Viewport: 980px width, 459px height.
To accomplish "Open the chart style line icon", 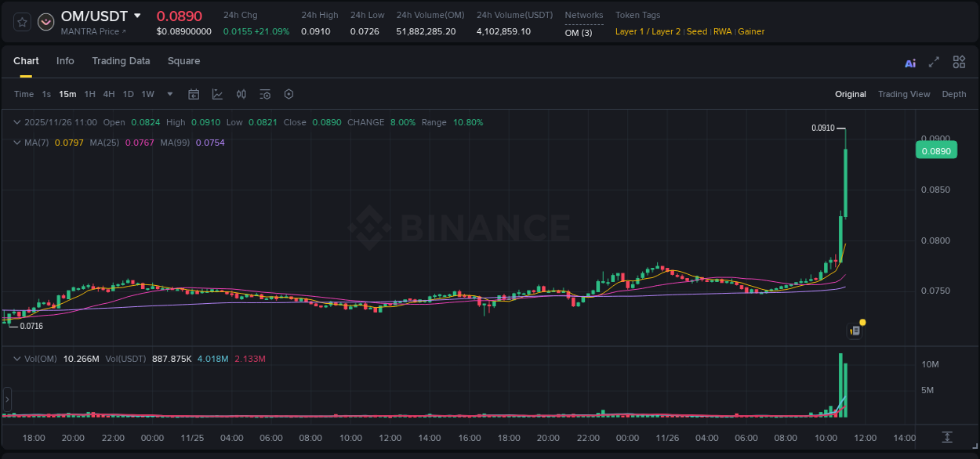I will (217, 94).
